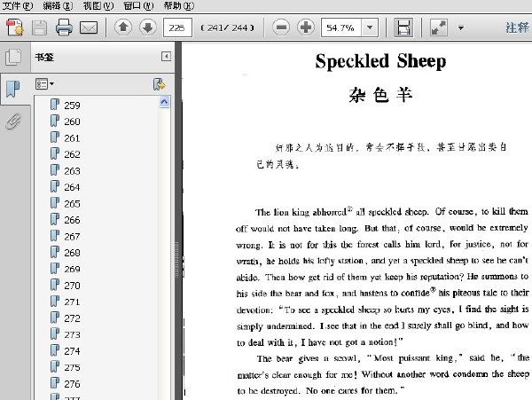Click the full screen arrows icon
The width and height of the screenshot is (532, 400).
[x=439, y=27]
